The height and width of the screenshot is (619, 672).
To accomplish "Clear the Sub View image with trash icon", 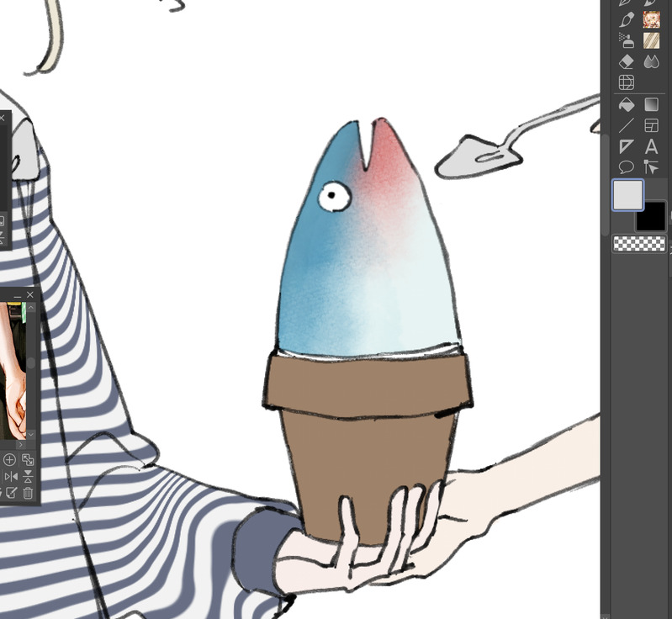I will (x=28, y=493).
